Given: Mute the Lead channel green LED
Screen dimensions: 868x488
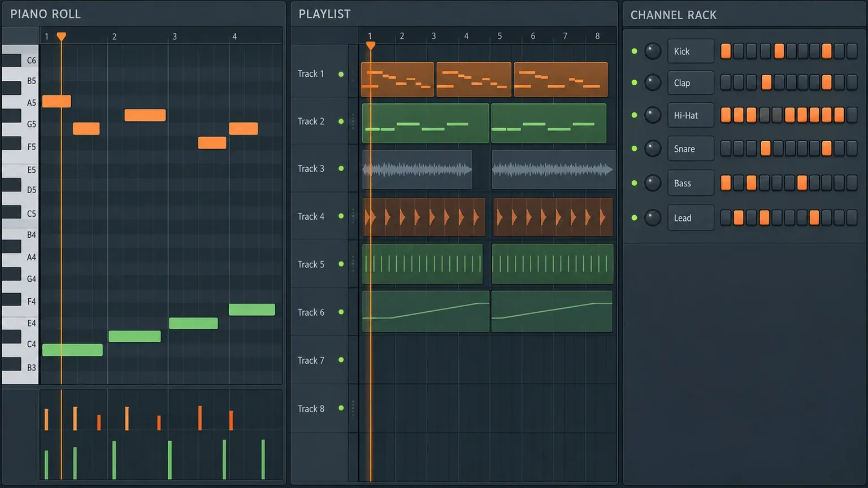Looking at the screenshot, I should point(634,217).
